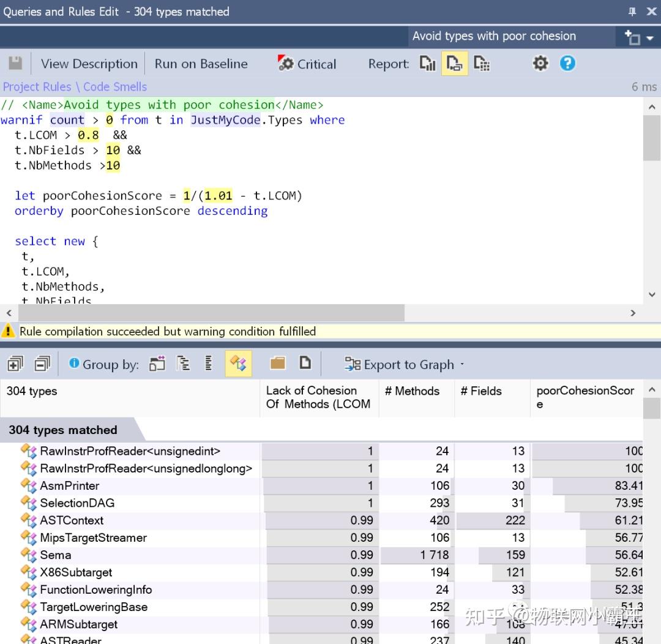
Task: Click the Group by info icon
Action: point(74,364)
